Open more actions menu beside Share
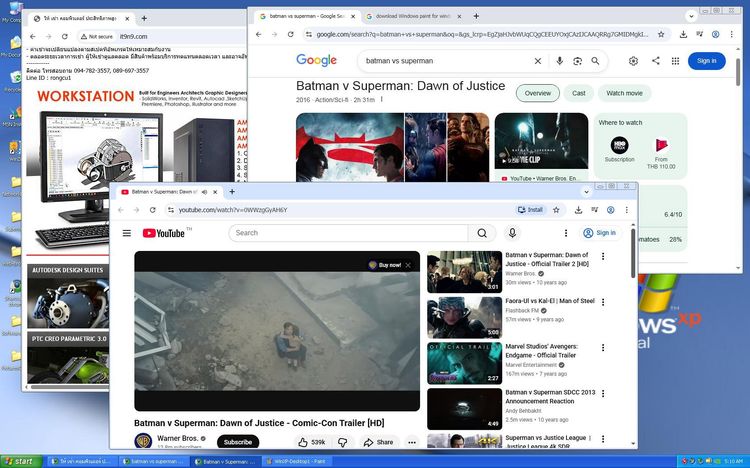 coord(412,442)
